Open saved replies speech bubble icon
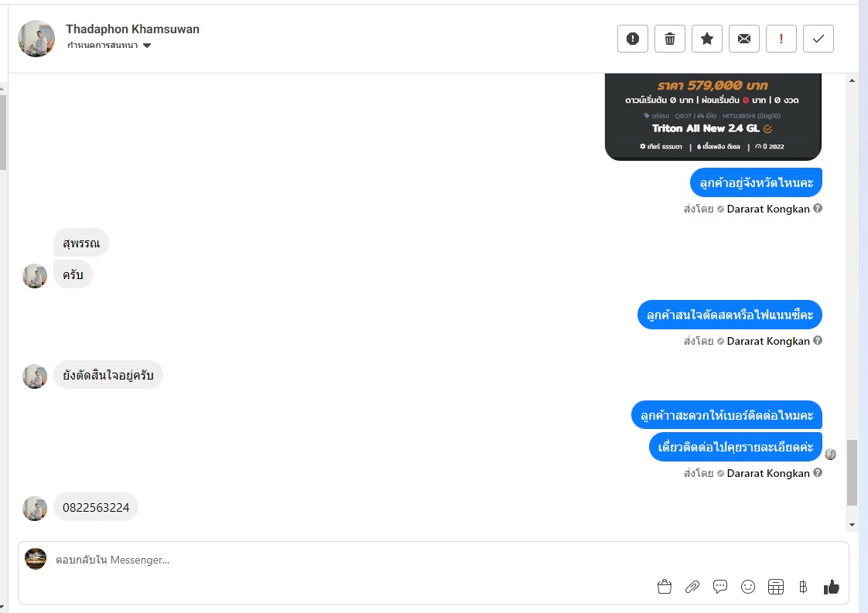868x613 pixels. pos(719,587)
